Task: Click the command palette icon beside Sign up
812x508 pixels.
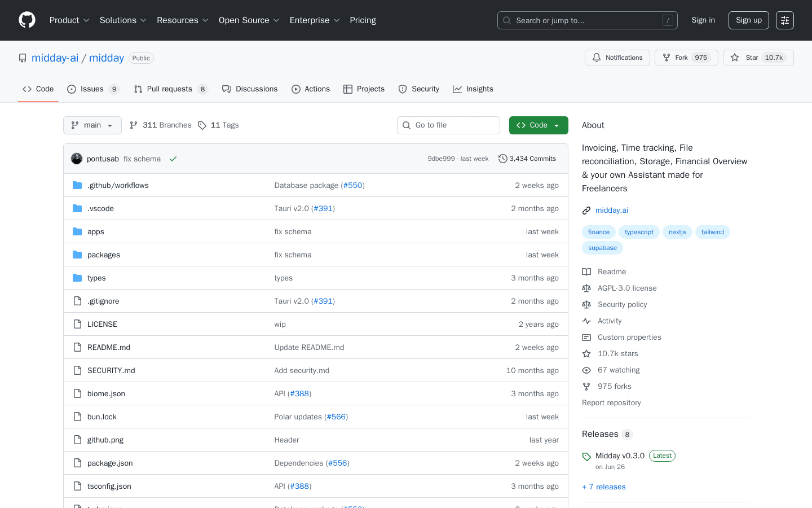Action: point(785,20)
